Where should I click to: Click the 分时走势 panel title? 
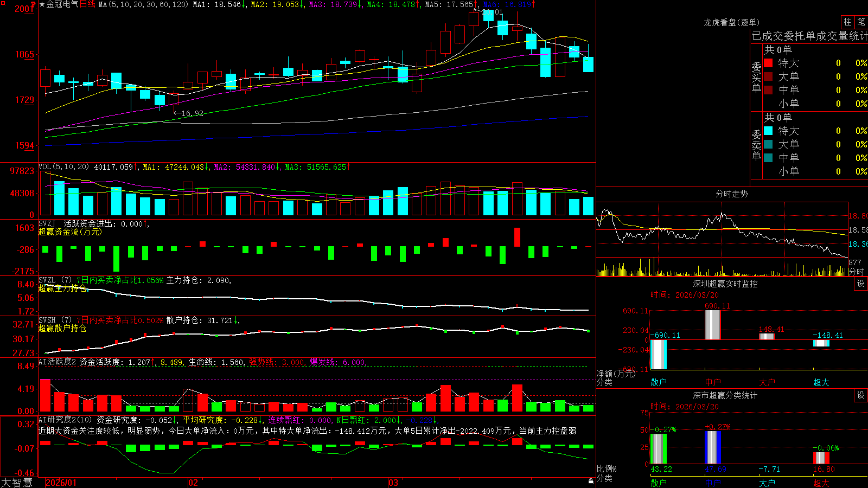[x=731, y=194]
